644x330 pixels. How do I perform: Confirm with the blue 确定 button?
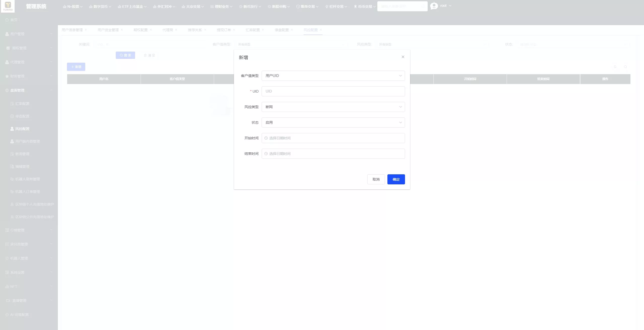click(396, 179)
